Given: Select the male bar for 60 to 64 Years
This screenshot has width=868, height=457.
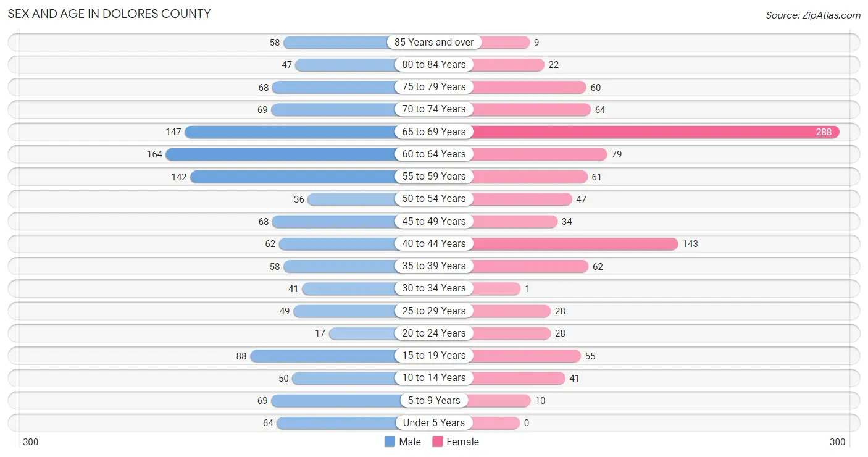Looking at the screenshot, I should (x=282, y=154).
